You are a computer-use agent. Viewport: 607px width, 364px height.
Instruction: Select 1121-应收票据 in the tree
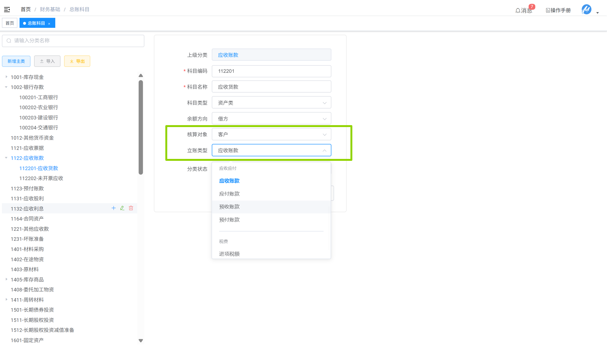[x=27, y=148]
